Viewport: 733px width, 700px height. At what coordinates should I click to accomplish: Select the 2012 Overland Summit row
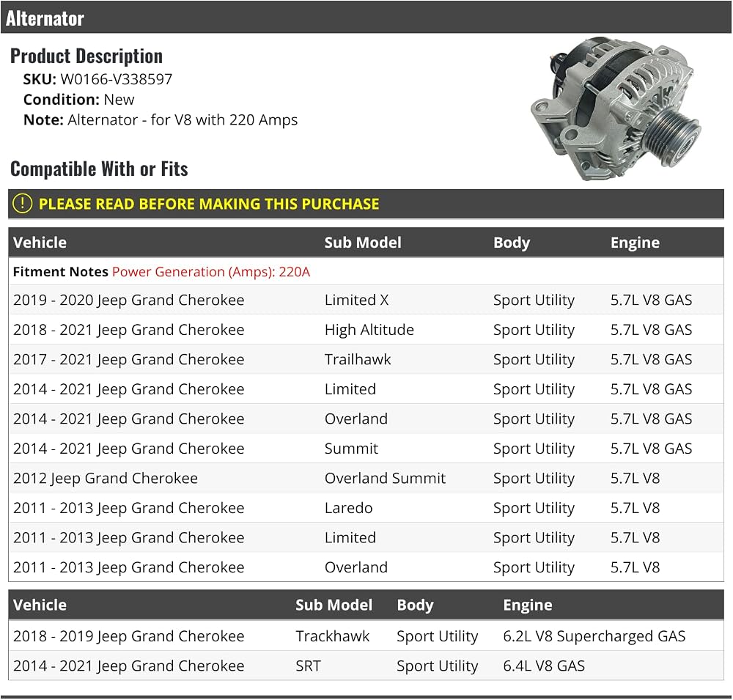366,478
